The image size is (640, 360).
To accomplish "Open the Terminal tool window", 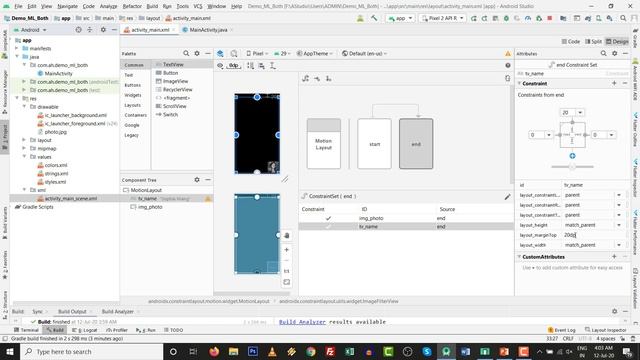I will pos(26,330).
